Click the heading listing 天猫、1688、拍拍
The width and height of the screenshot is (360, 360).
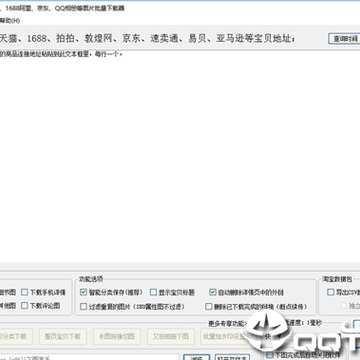click(147, 39)
